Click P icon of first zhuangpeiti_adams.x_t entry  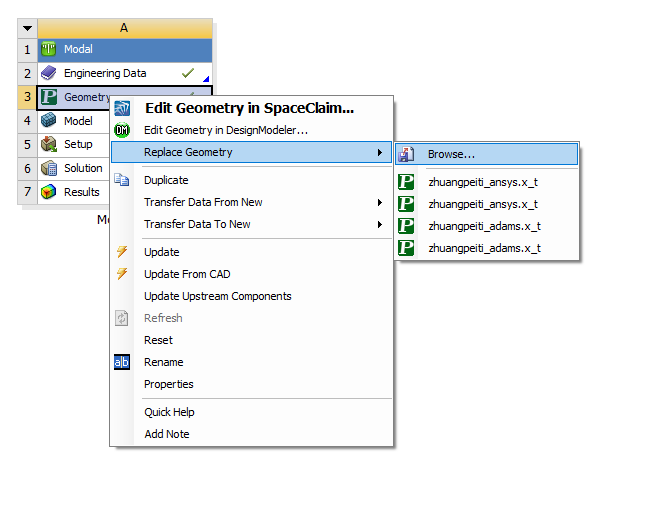tap(406, 226)
